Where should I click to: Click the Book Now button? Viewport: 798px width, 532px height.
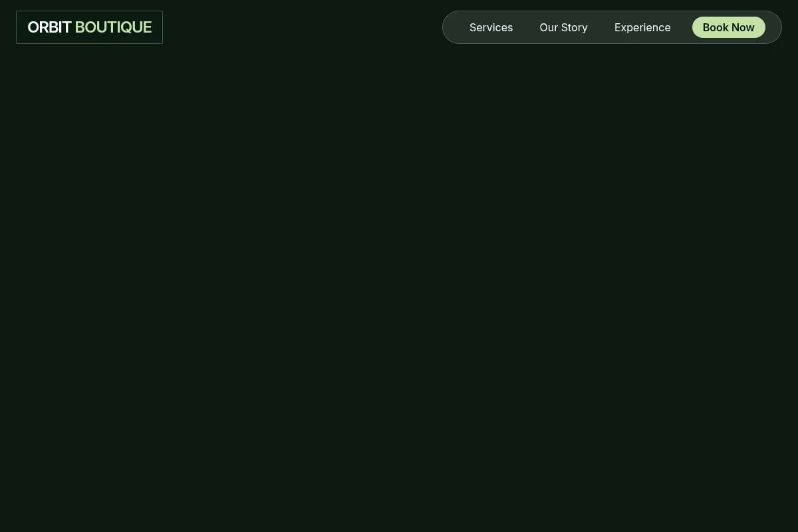pos(728,27)
